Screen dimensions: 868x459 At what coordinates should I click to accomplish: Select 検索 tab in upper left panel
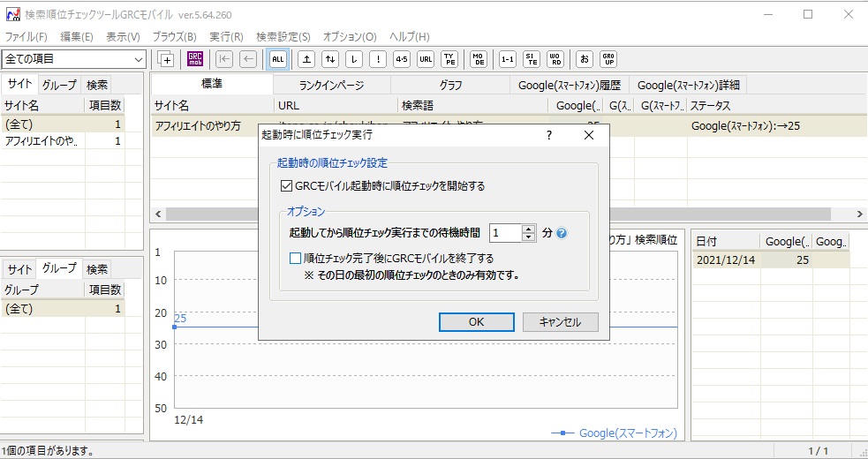coord(97,85)
